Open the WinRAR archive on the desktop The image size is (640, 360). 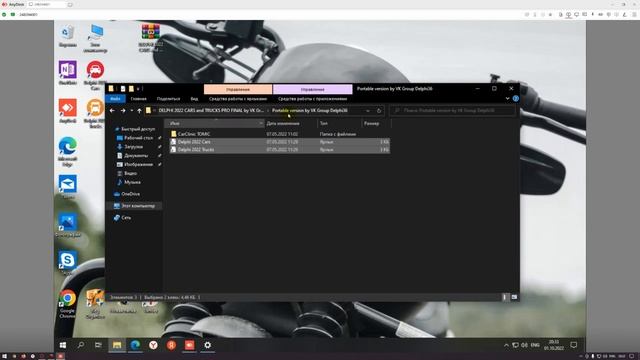pyautogui.click(x=150, y=38)
